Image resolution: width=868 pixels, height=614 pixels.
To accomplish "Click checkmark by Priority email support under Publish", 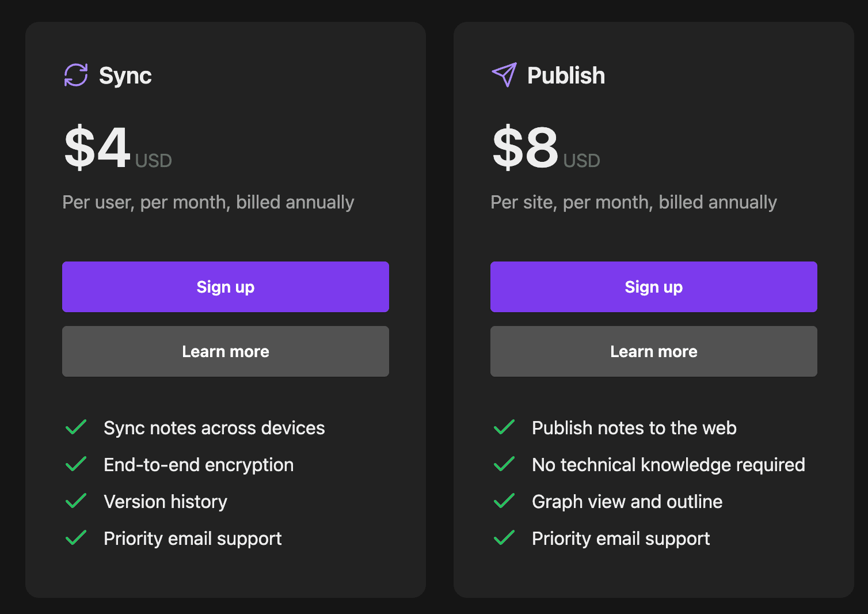I will (x=504, y=538).
